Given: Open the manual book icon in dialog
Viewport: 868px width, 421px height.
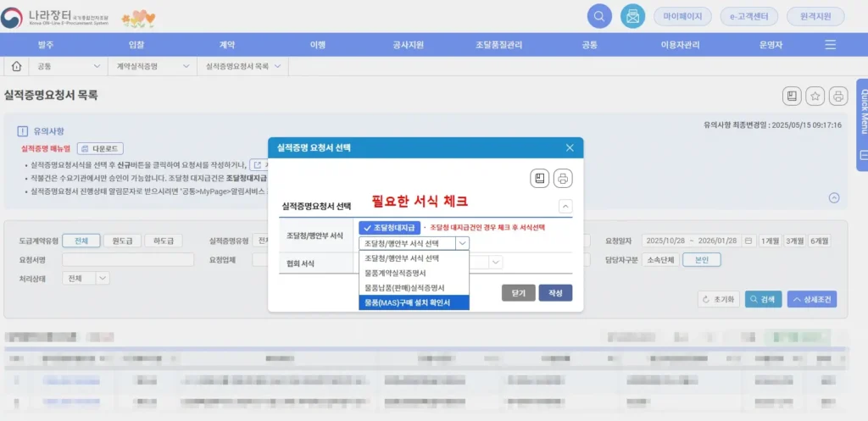Looking at the screenshot, I should click(539, 178).
